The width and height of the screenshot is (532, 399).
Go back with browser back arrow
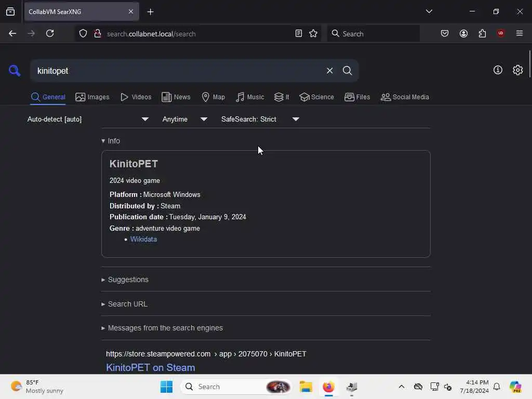[12, 33]
